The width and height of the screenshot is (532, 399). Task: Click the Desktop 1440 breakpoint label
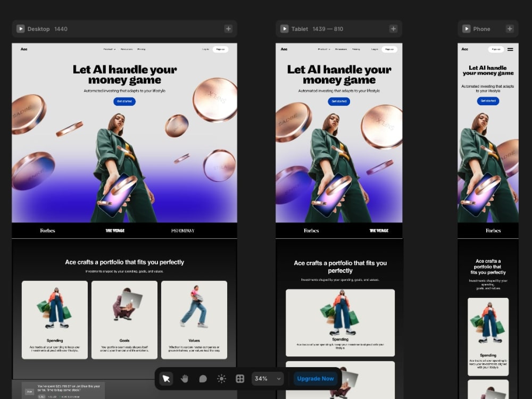(47, 29)
